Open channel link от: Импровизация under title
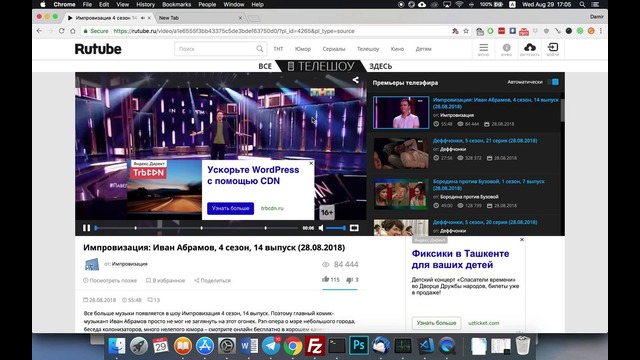This screenshot has width=640, height=360. pos(129,264)
